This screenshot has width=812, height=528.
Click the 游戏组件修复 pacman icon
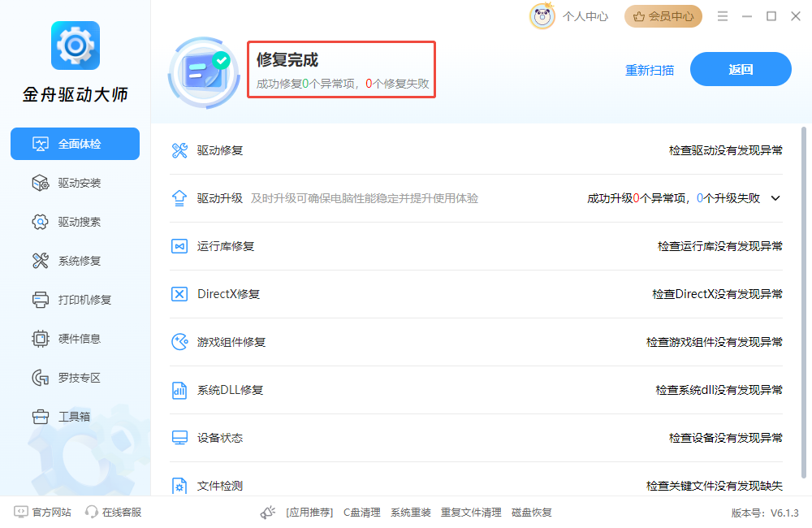coord(179,342)
